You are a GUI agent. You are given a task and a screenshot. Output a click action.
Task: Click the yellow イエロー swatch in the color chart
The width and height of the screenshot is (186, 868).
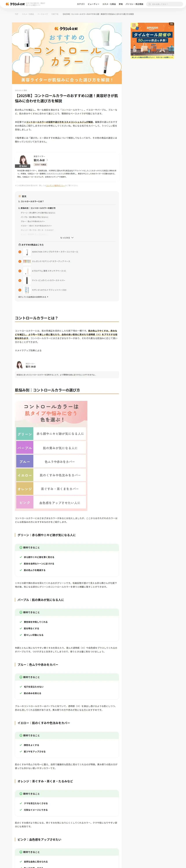pyautogui.click(x=25, y=475)
